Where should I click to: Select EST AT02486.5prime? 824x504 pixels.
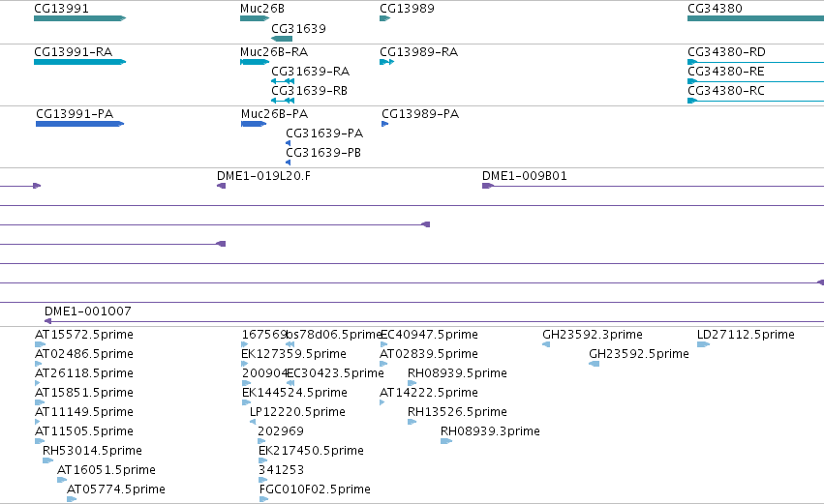pyautogui.click(x=84, y=354)
